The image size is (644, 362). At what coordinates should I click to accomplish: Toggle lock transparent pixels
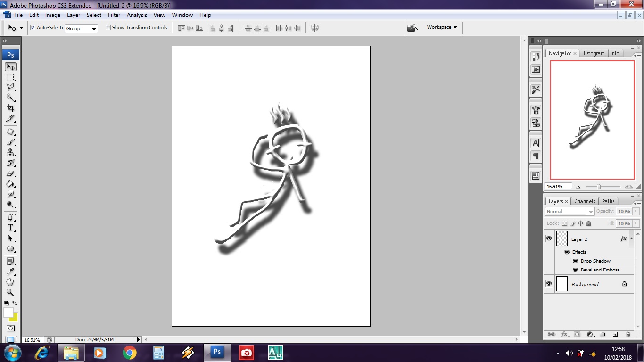(x=565, y=223)
